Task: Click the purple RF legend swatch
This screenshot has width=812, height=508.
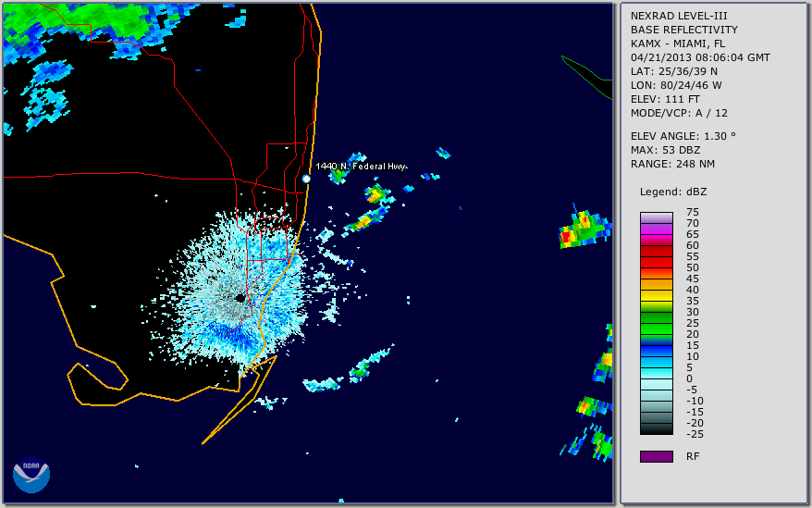Action: 656,456
